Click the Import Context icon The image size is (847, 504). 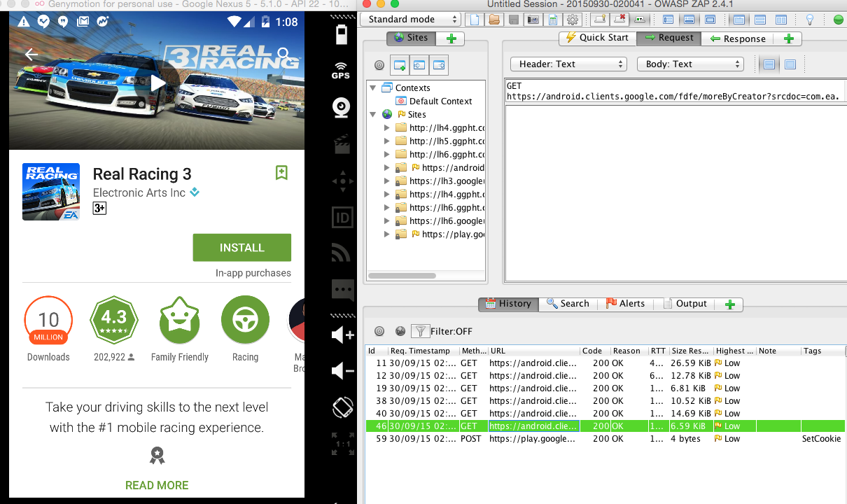click(x=419, y=65)
